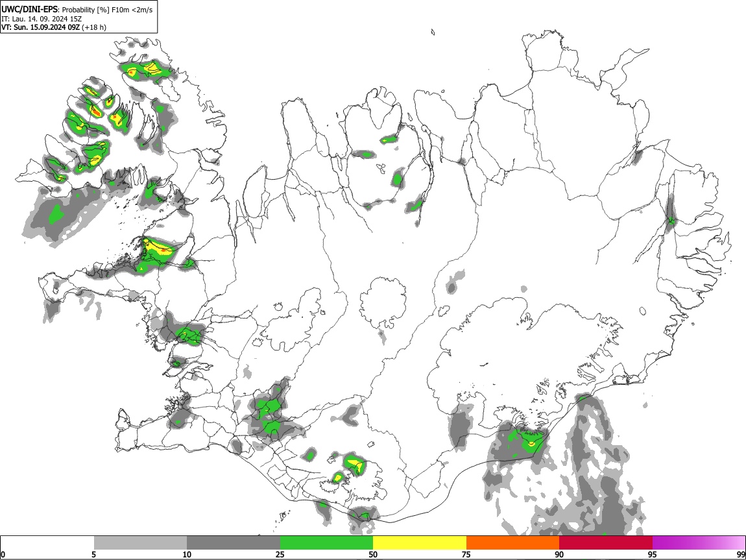Click the 'Probability [%] F10m <2m/s' text
The width and height of the screenshot is (746, 560).
(x=108, y=10)
